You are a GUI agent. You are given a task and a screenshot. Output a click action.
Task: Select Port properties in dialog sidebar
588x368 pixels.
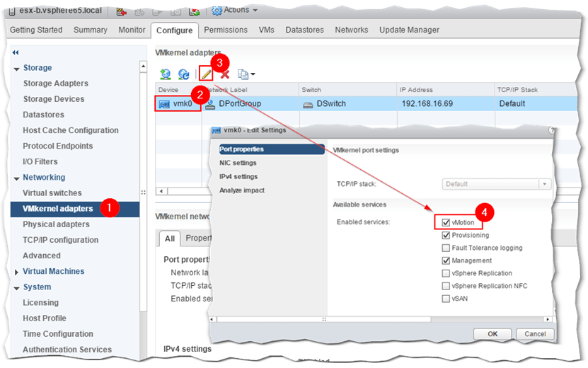click(x=272, y=149)
